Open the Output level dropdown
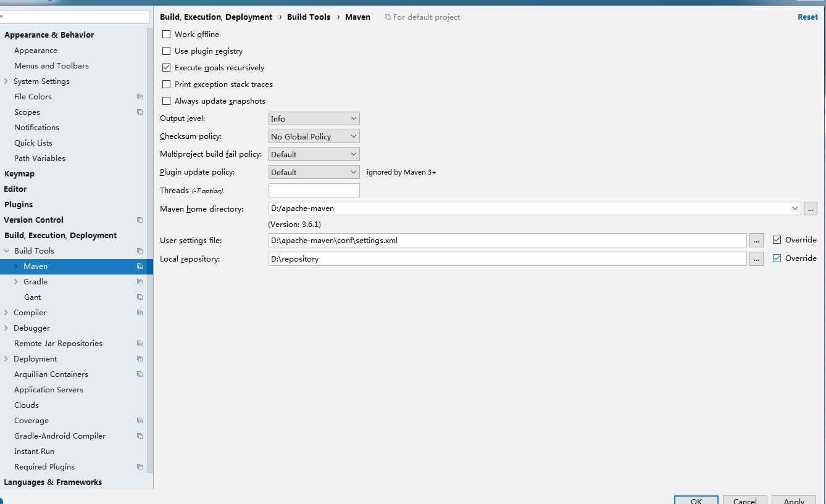The image size is (826, 504). (314, 118)
